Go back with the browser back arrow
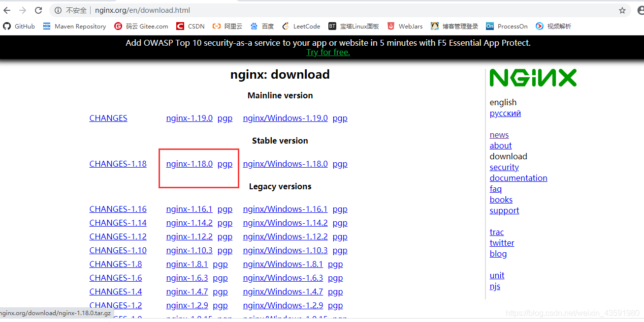 pos(7,10)
